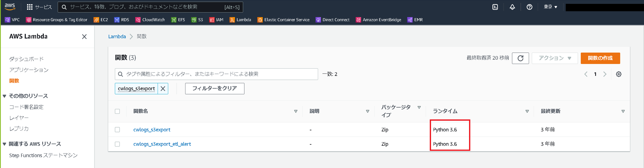The height and width of the screenshot is (168, 644).
Task: Sort by パッケージタイプ column arrow
Action: [x=419, y=107]
